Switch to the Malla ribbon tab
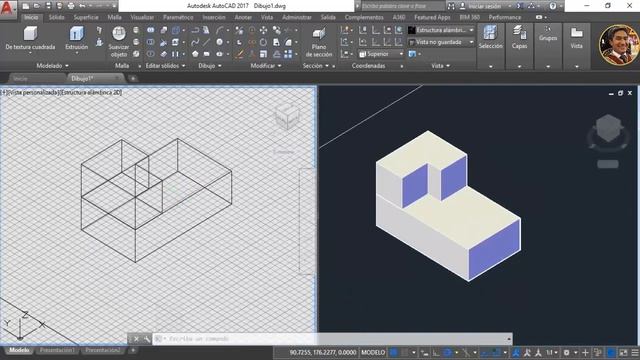This screenshot has height=360, width=640. [114, 18]
